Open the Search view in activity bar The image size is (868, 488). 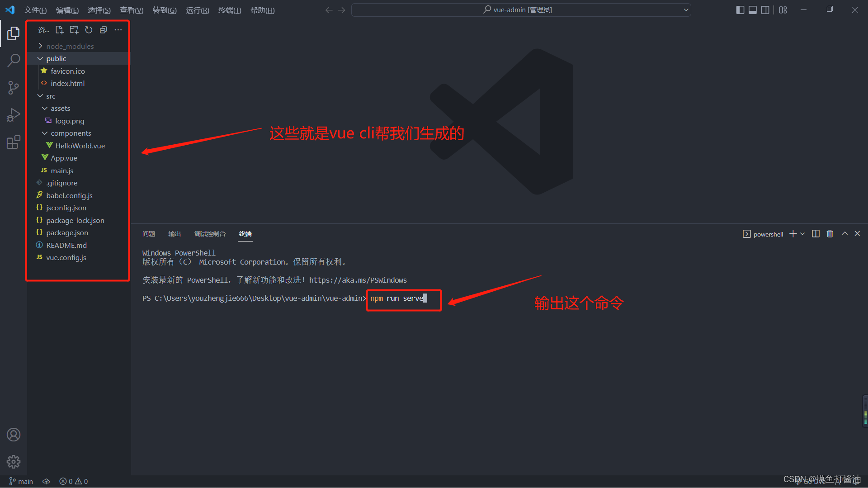point(14,60)
